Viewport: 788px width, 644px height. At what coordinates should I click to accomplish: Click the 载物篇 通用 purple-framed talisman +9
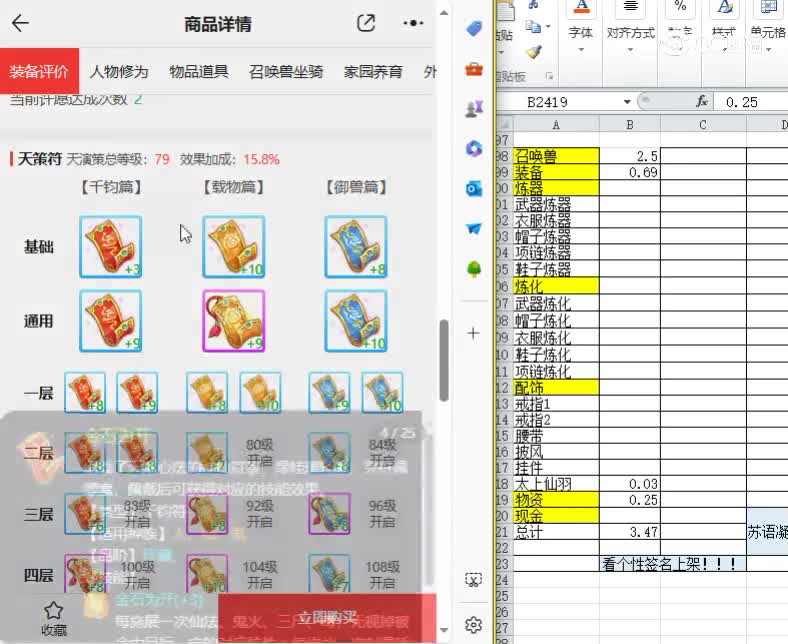click(x=234, y=321)
